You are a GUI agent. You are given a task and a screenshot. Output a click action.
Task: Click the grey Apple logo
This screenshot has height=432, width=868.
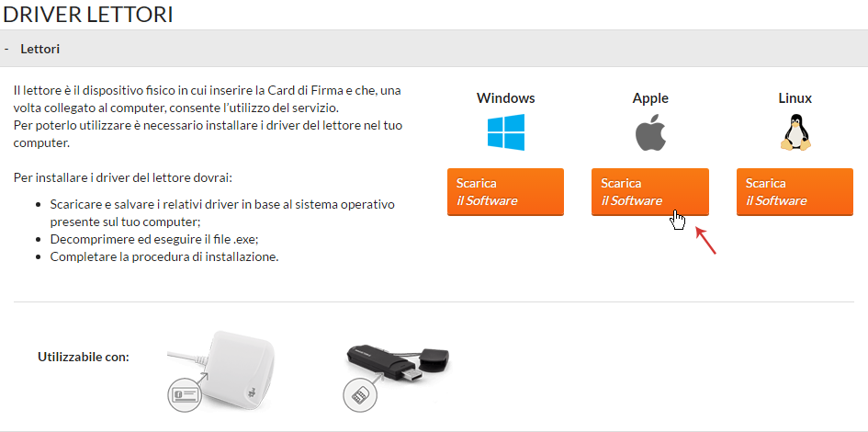click(650, 133)
